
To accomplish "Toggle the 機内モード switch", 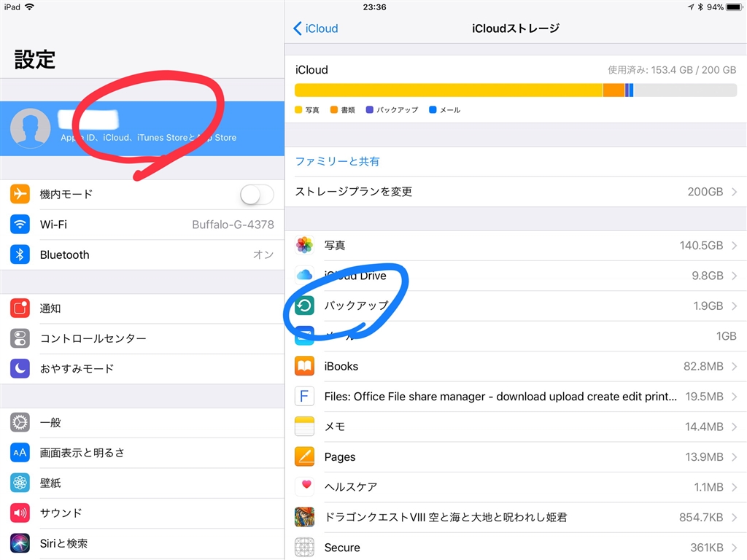I will 257,194.
